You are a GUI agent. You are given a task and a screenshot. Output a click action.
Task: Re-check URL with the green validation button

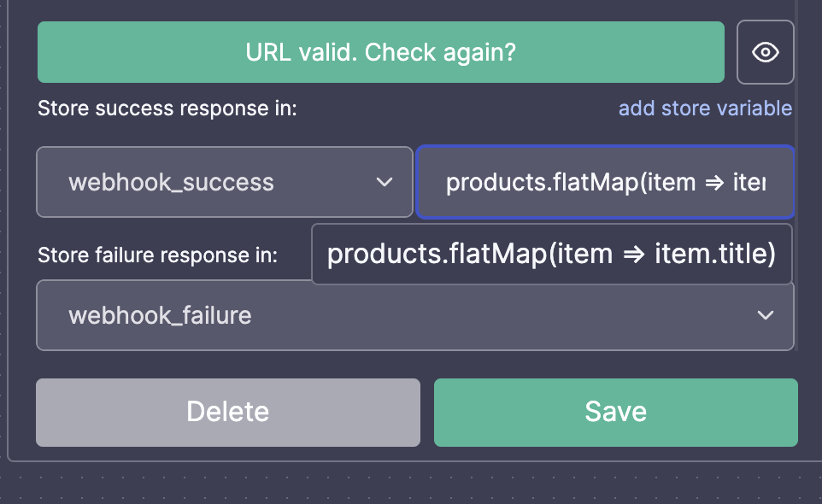pos(380,52)
